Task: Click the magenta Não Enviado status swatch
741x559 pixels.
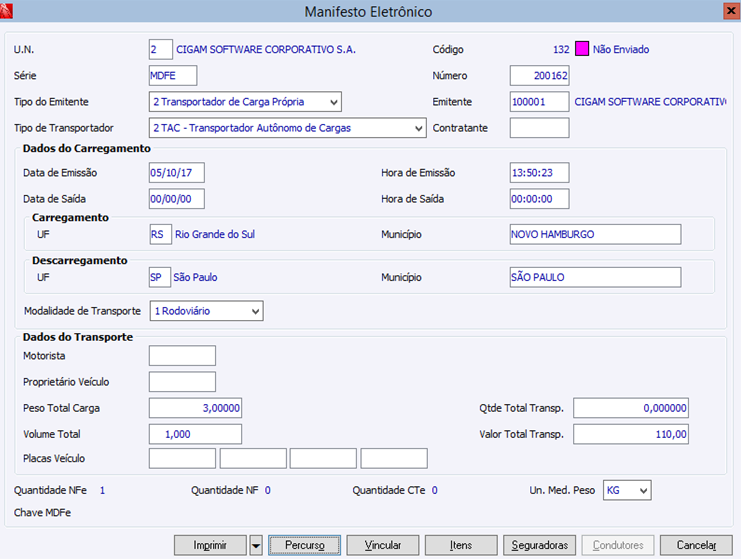Action: tap(581, 49)
